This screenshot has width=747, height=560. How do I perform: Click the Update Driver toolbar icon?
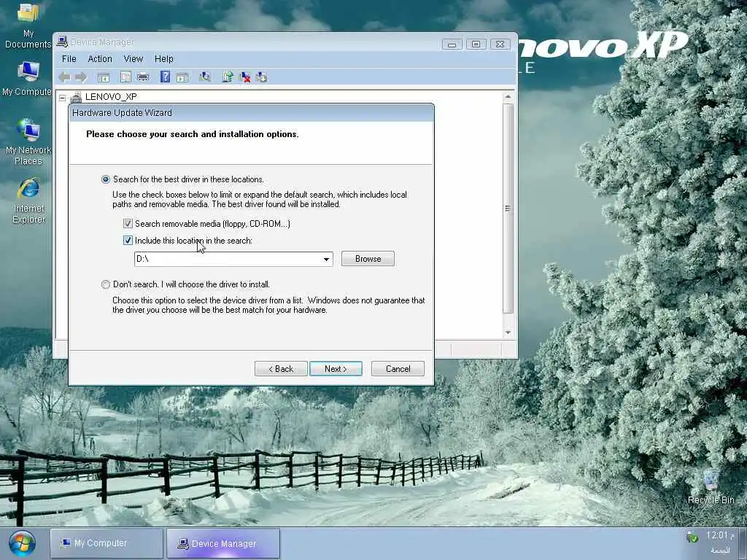pyautogui.click(x=228, y=77)
